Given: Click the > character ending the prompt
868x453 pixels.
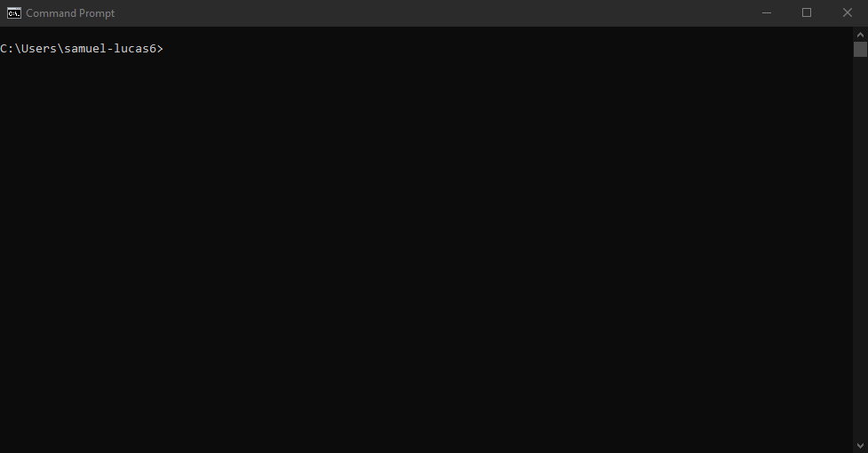Looking at the screenshot, I should pos(160,49).
